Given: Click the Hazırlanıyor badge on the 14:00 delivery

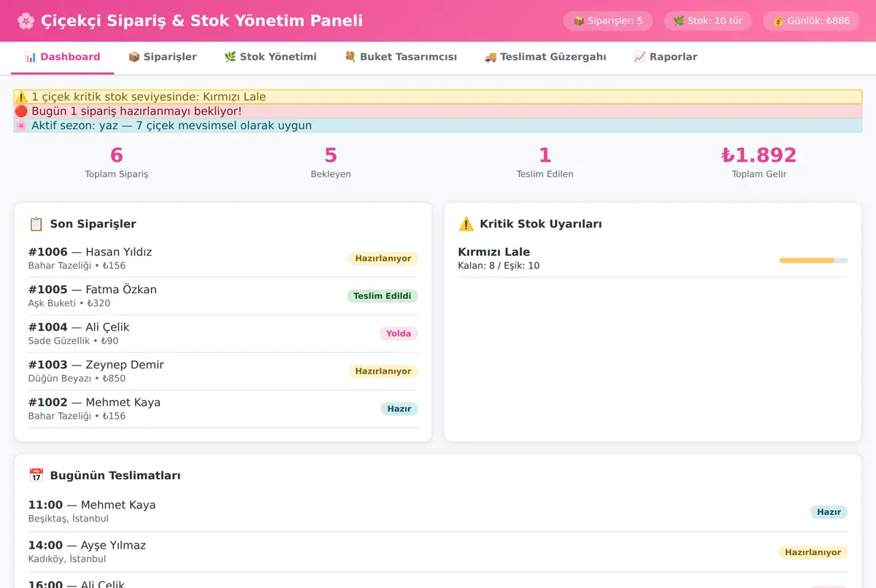Looking at the screenshot, I should (x=813, y=552).
